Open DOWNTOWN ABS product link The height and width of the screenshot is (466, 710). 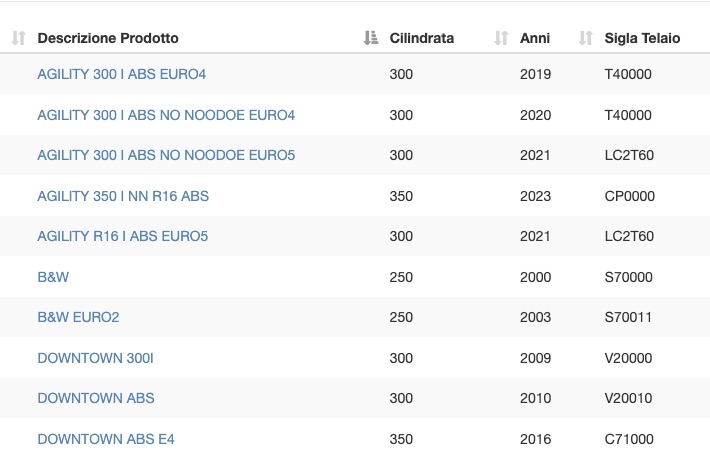tap(96, 398)
